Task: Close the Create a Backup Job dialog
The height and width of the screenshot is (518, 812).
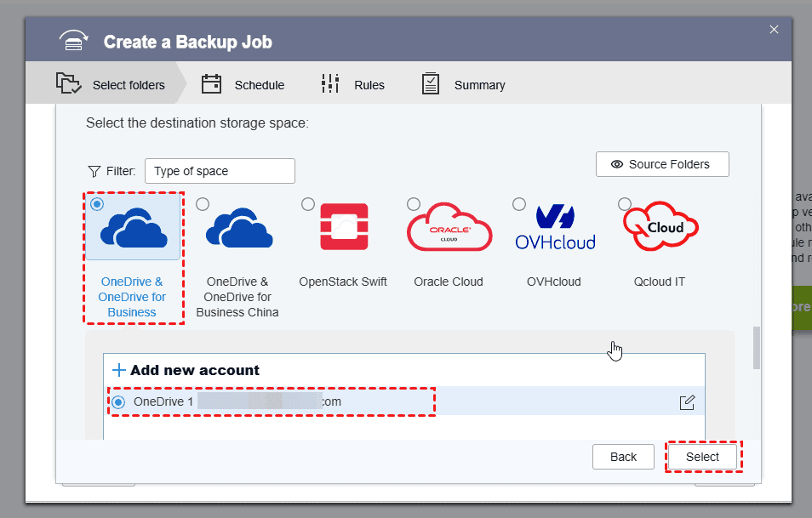Action: pyautogui.click(x=775, y=30)
